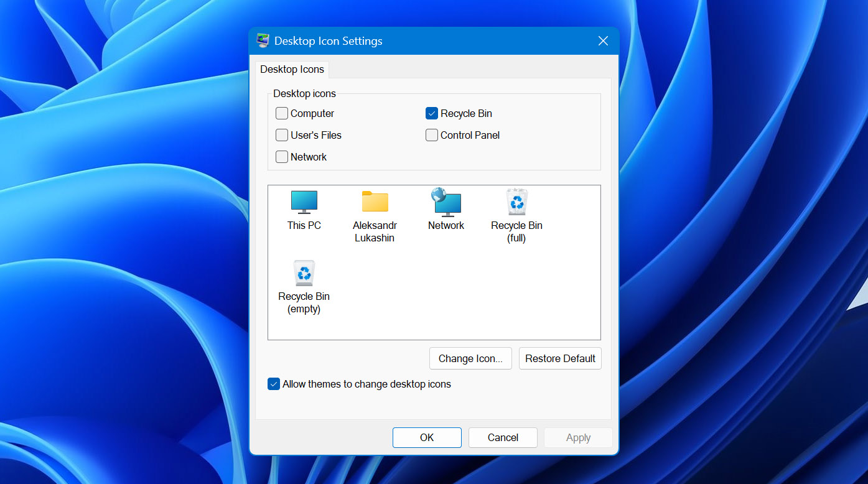Uncheck the Recycle Bin checkbox
Image resolution: width=868 pixels, height=484 pixels.
click(432, 114)
